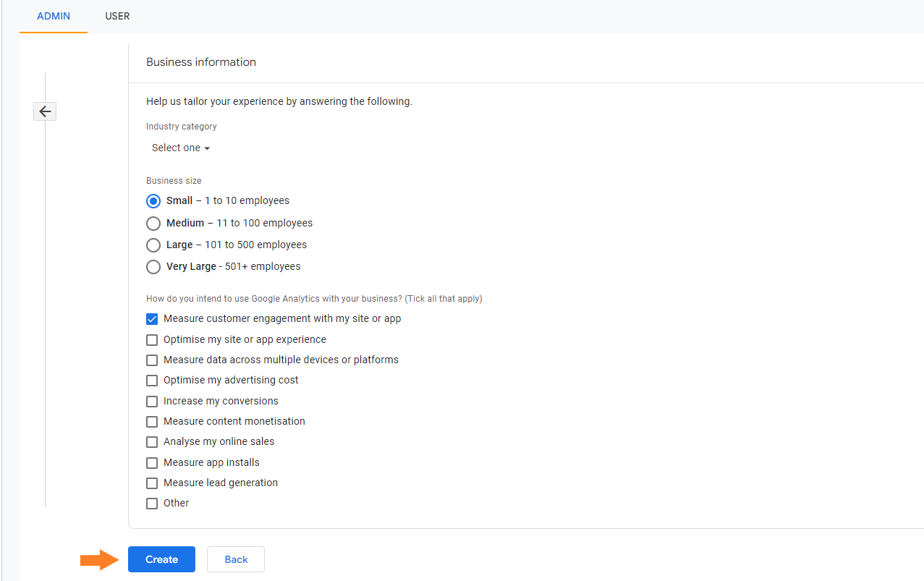The height and width of the screenshot is (581, 924).
Task: Select Small 1 to 10 employees
Action: tap(153, 201)
